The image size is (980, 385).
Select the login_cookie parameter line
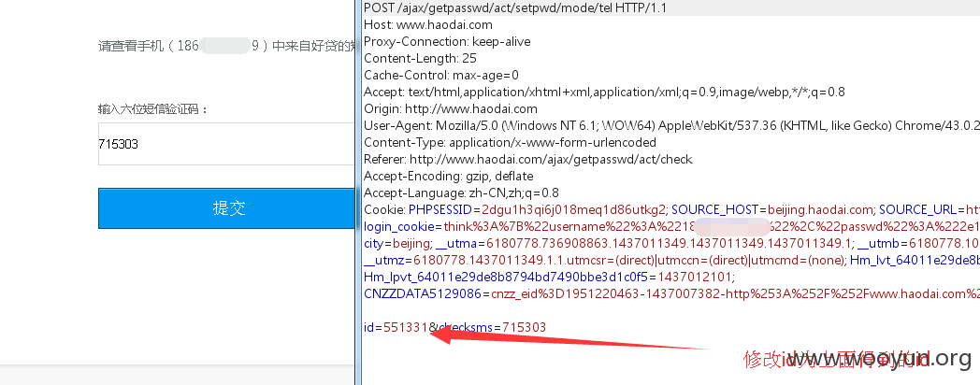(671, 226)
